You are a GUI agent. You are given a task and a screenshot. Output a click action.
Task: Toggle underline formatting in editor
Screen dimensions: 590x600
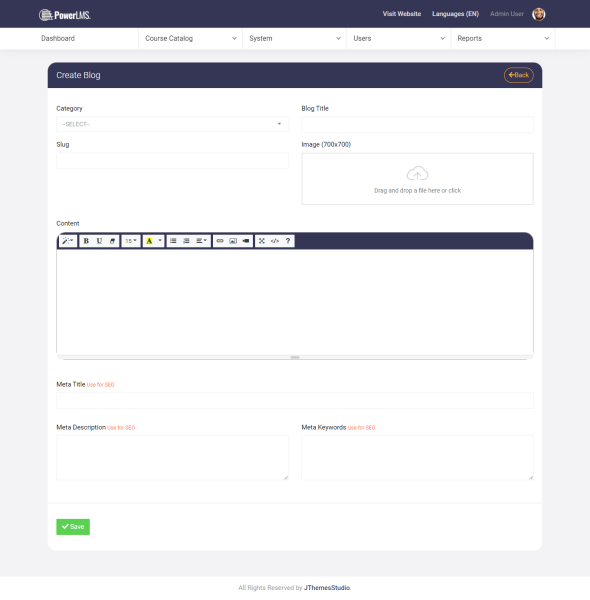[99, 241]
